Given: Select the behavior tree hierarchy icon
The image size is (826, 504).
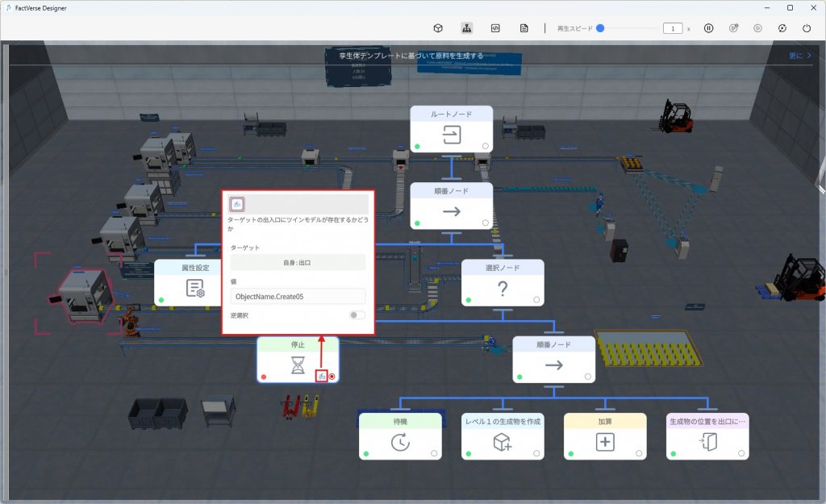Looking at the screenshot, I should pos(467,28).
